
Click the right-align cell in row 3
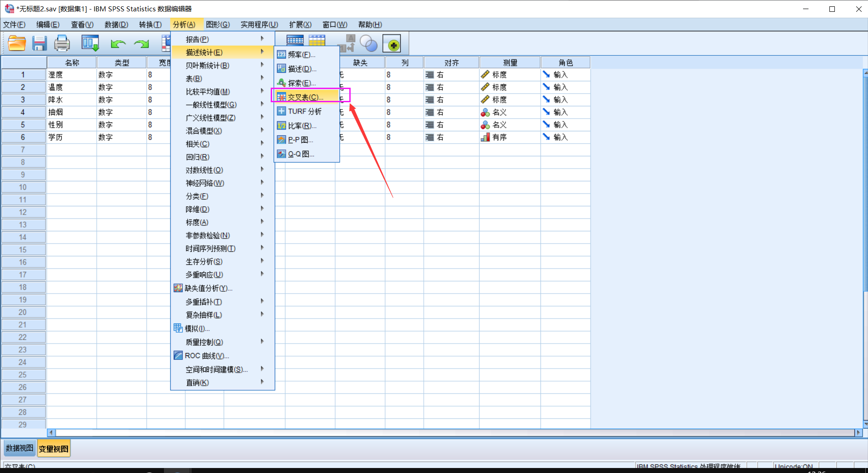pyautogui.click(x=451, y=100)
